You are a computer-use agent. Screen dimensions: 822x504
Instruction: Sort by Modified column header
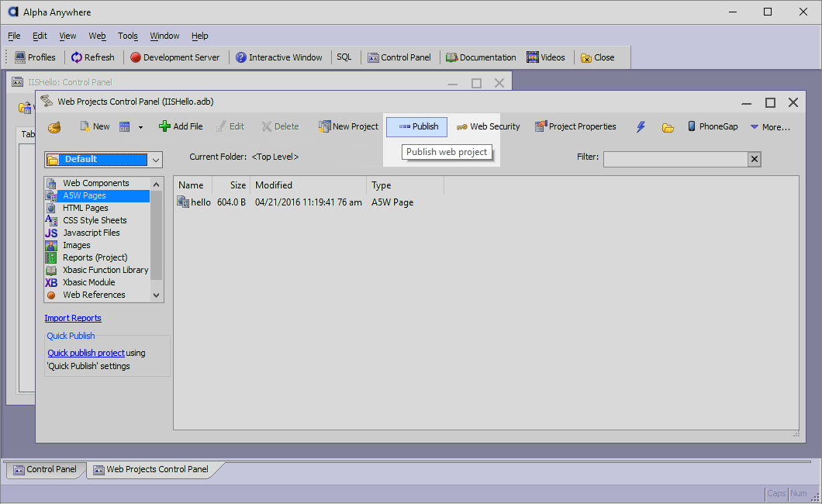(309, 185)
